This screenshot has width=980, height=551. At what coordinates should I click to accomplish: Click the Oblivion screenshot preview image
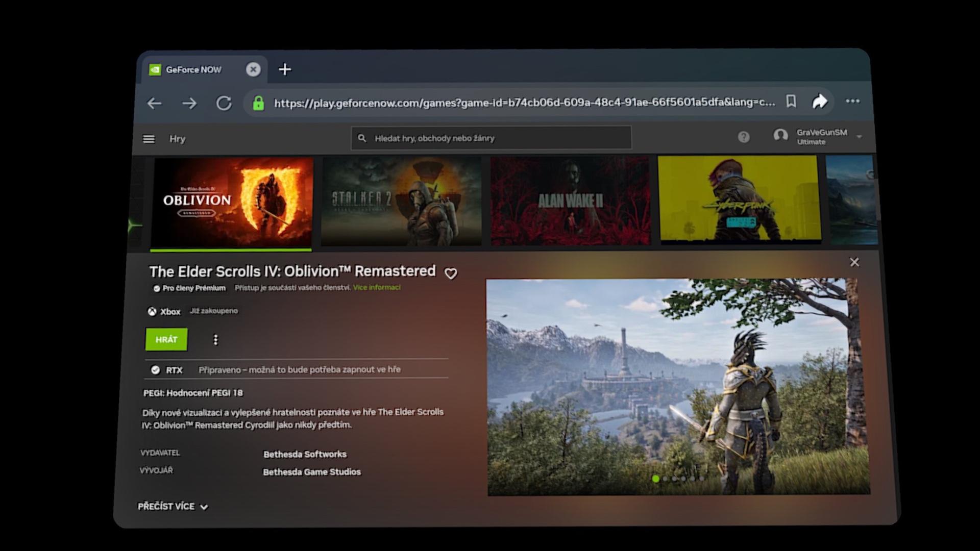[678, 386]
